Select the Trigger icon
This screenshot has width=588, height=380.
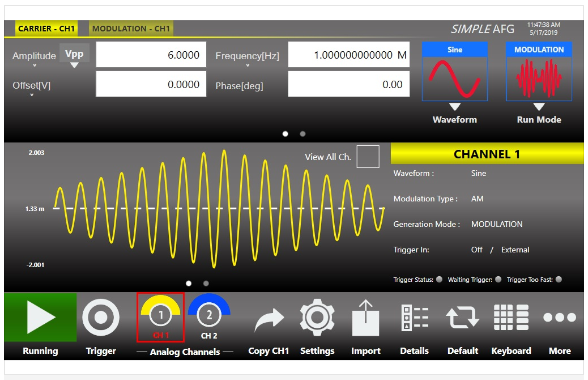[x=100, y=317]
